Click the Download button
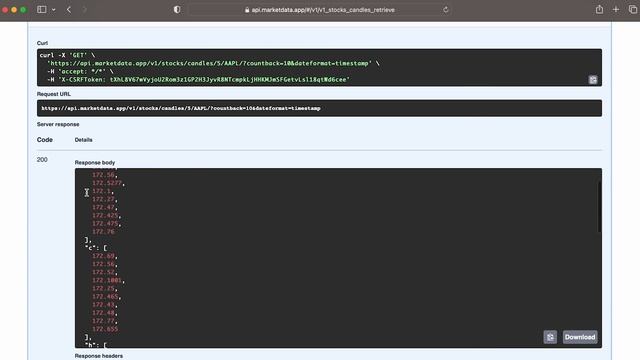640x360 pixels. [580, 337]
